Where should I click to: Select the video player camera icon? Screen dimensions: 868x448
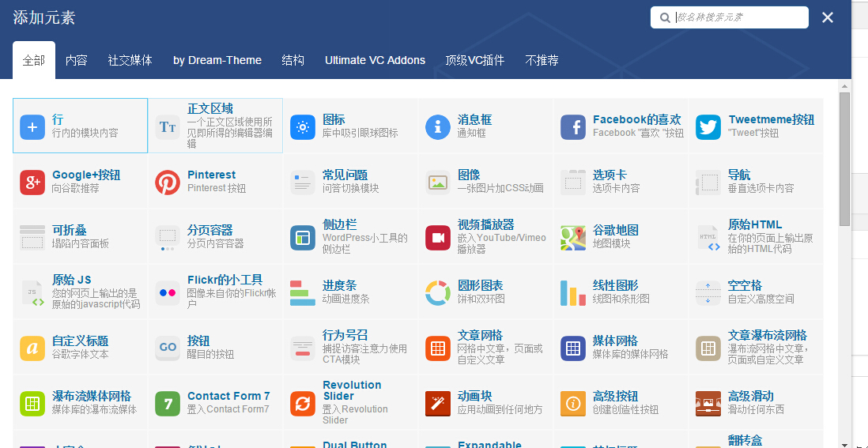point(438,237)
